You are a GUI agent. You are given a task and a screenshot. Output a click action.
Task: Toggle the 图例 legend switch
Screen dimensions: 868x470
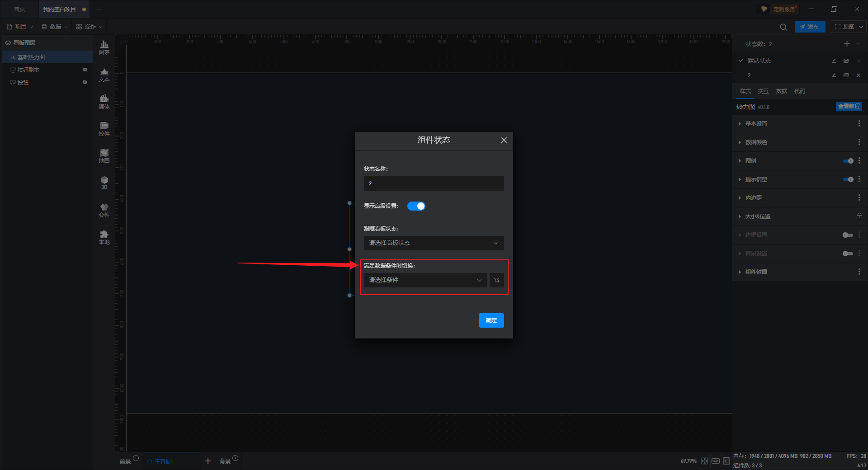click(848, 161)
